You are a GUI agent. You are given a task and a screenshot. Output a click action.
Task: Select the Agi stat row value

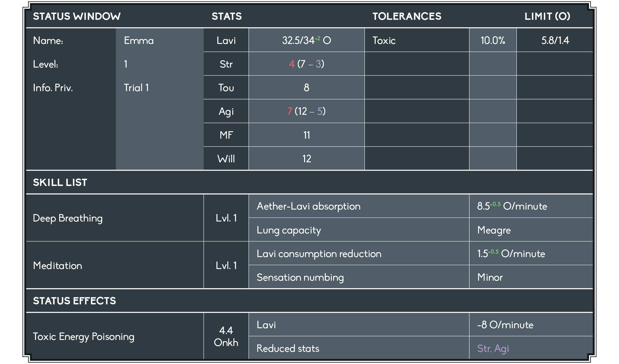307,111
